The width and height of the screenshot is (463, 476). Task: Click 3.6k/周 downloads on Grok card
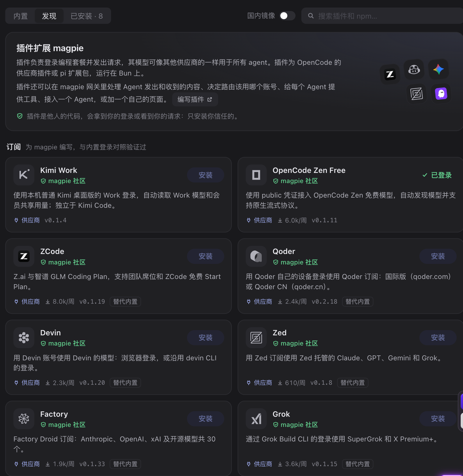click(292, 464)
